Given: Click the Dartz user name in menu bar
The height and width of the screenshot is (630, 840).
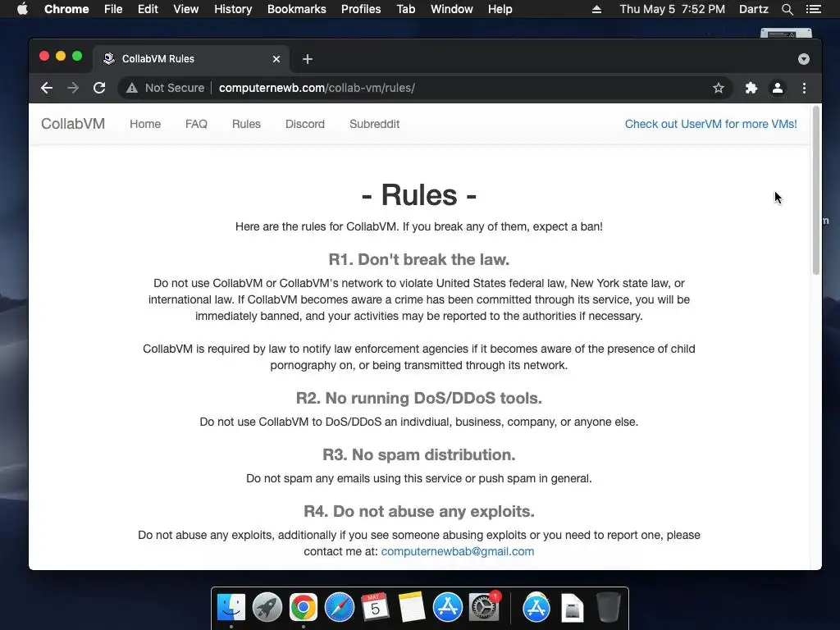Looking at the screenshot, I should point(754,9).
